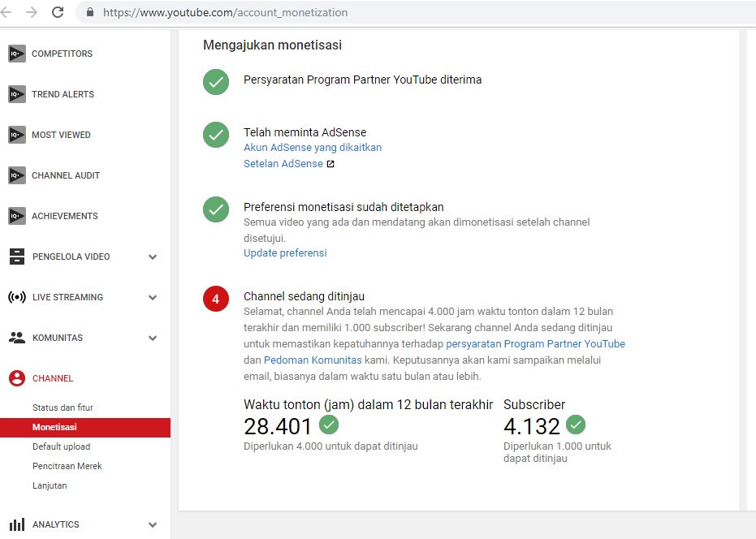Click the green check next to 28.401

click(x=329, y=425)
